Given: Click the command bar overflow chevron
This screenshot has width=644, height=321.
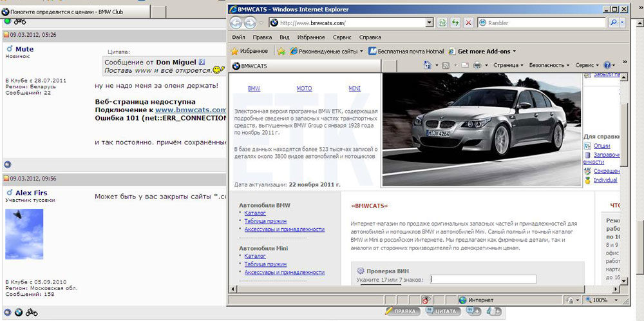Looking at the screenshot, I should 625,63.
